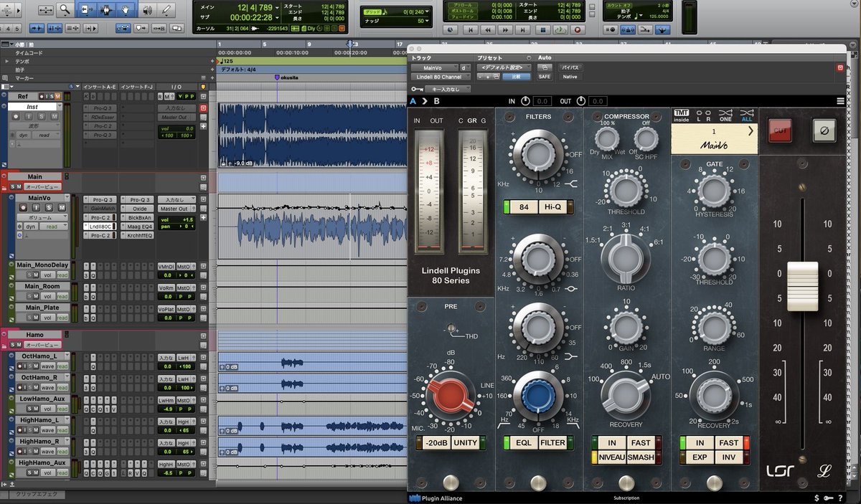Click Return to Zero transport button
The width and height of the screenshot is (861, 504).
471,30
